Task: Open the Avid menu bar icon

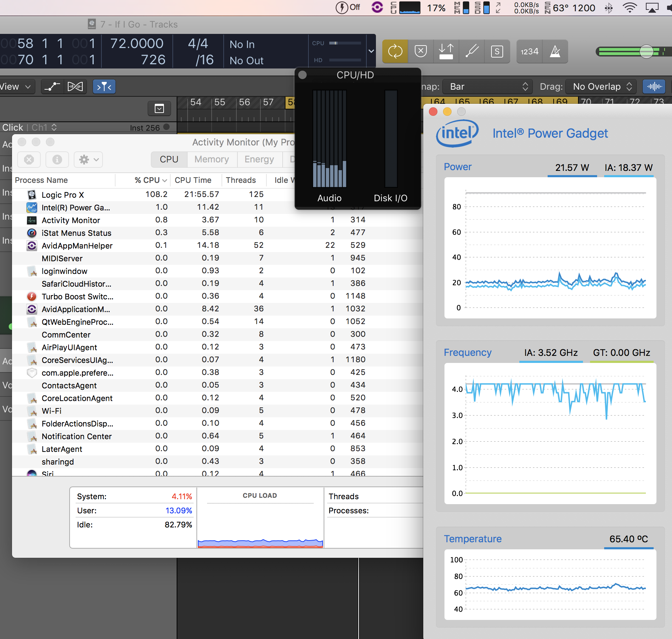Action: pos(377,7)
